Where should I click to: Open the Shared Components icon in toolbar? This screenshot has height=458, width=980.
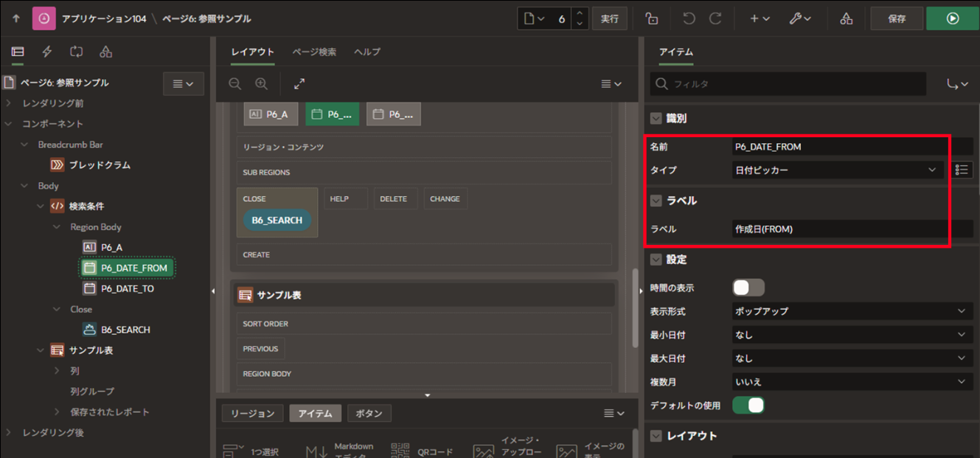[847, 18]
